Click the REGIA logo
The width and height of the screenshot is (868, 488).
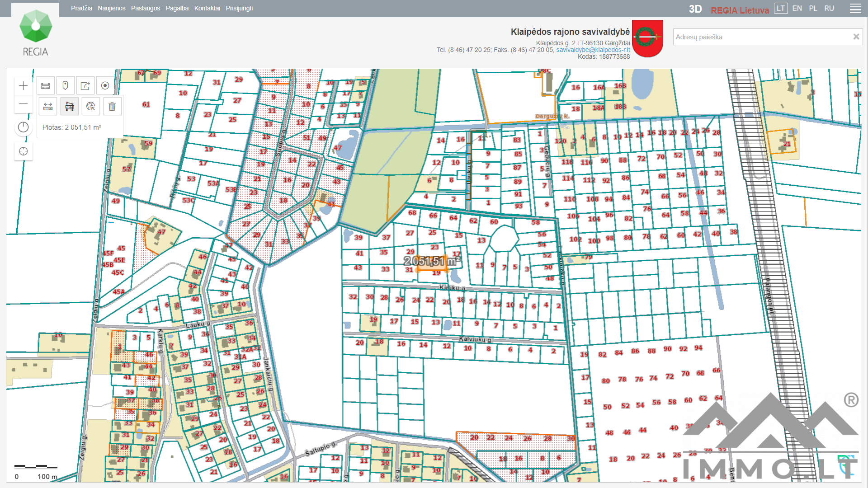point(36,33)
